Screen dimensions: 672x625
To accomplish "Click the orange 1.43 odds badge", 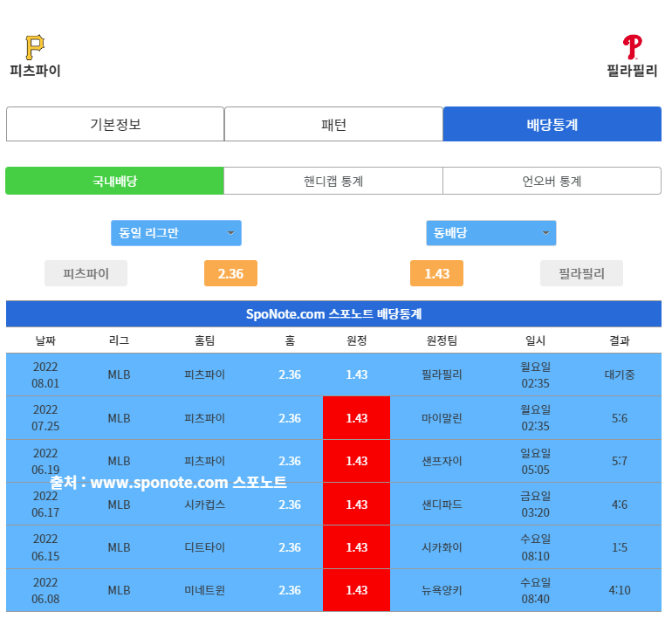I will 436,273.
